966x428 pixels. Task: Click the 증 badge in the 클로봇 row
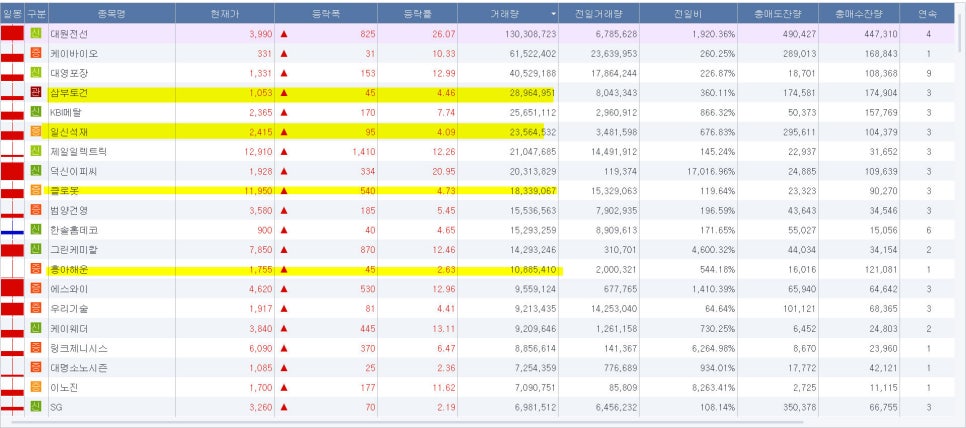[36, 190]
